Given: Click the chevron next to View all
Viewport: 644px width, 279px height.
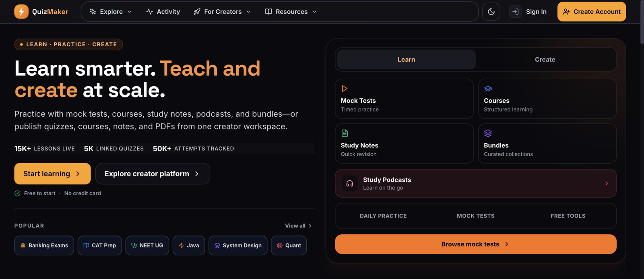Looking at the screenshot, I should (310, 226).
